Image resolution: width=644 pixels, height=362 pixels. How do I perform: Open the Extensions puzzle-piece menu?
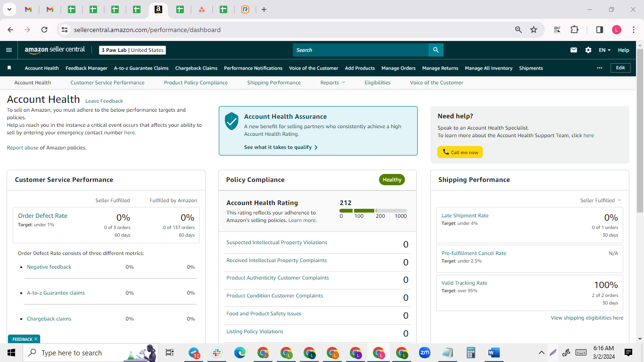(x=574, y=30)
